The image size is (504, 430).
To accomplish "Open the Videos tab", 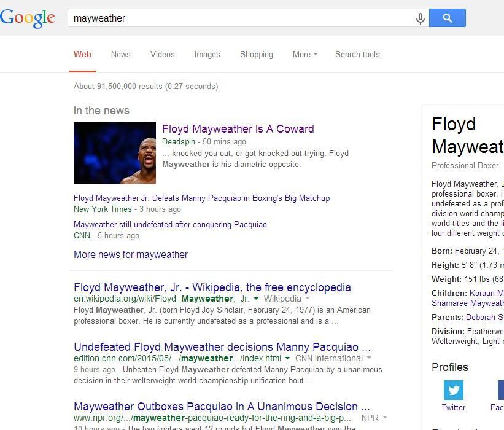I will (x=162, y=54).
